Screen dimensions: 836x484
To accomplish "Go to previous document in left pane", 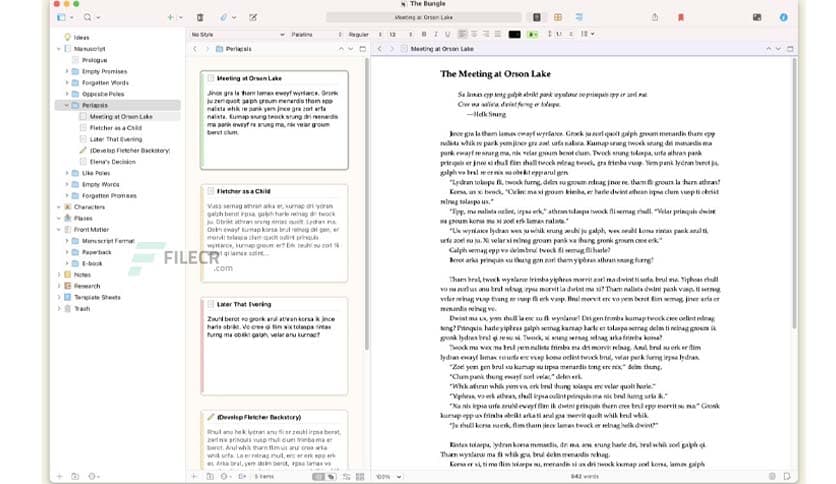I will (x=341, y=49).
